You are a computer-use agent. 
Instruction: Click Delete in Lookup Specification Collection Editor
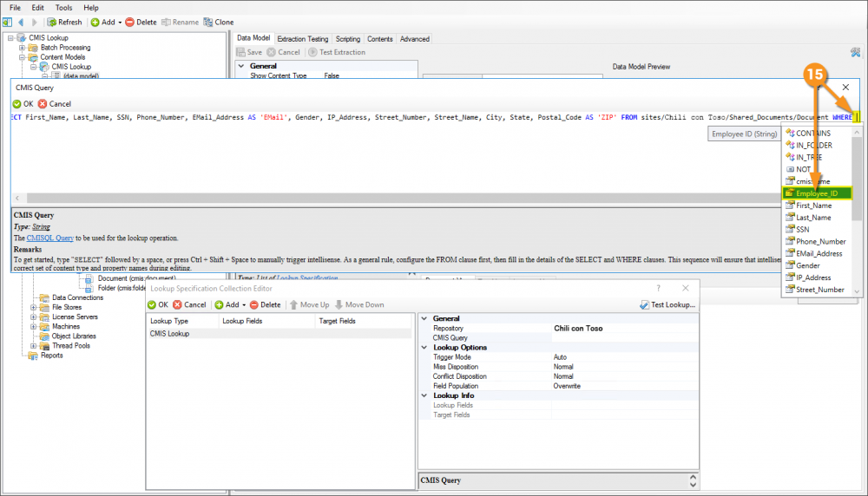point(265,304)
